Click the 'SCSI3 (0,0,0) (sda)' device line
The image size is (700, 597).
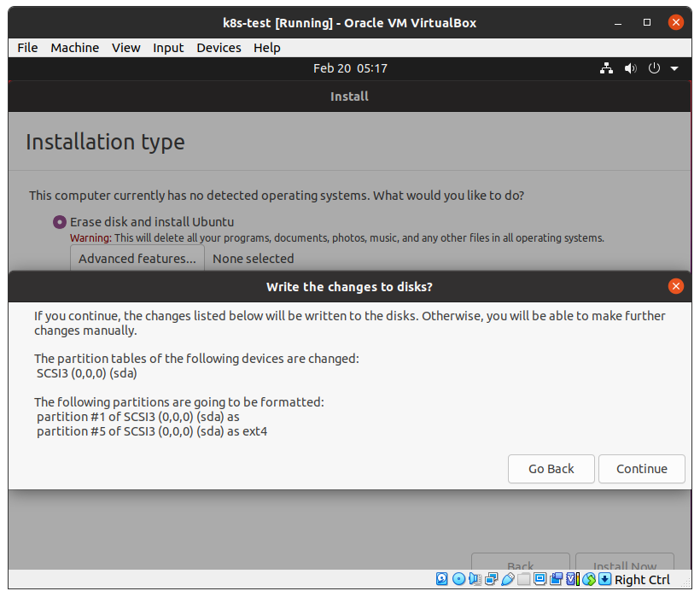pyautogui.click(x=86, y=373)
